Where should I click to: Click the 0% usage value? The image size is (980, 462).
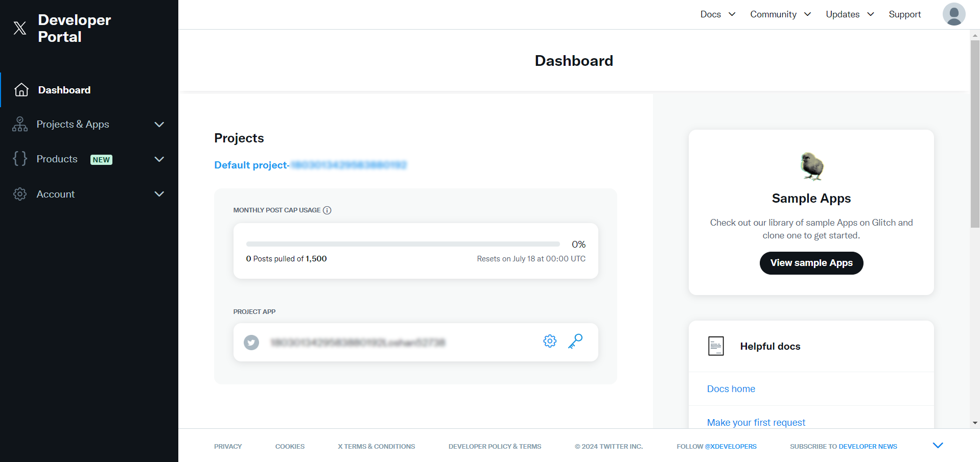point(578,245)
